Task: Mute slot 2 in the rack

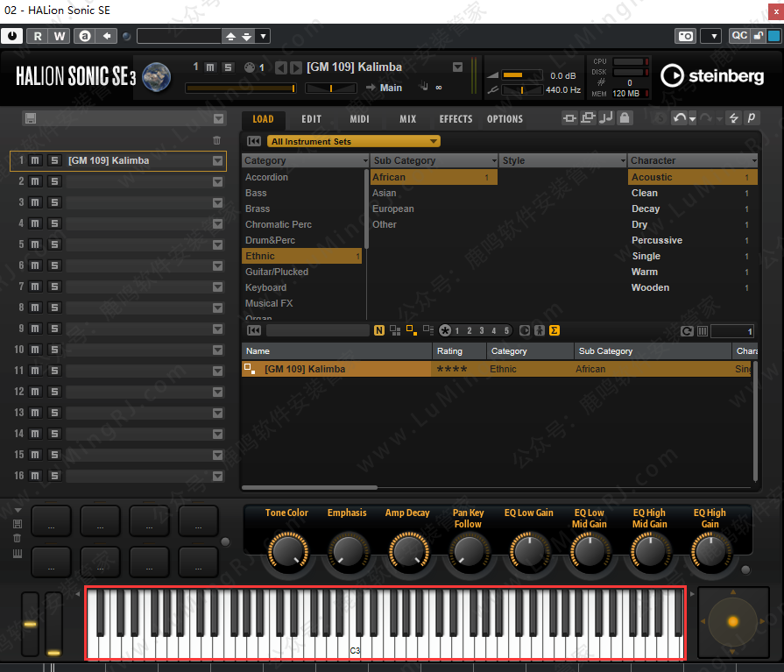Action: tap(35, 181)
